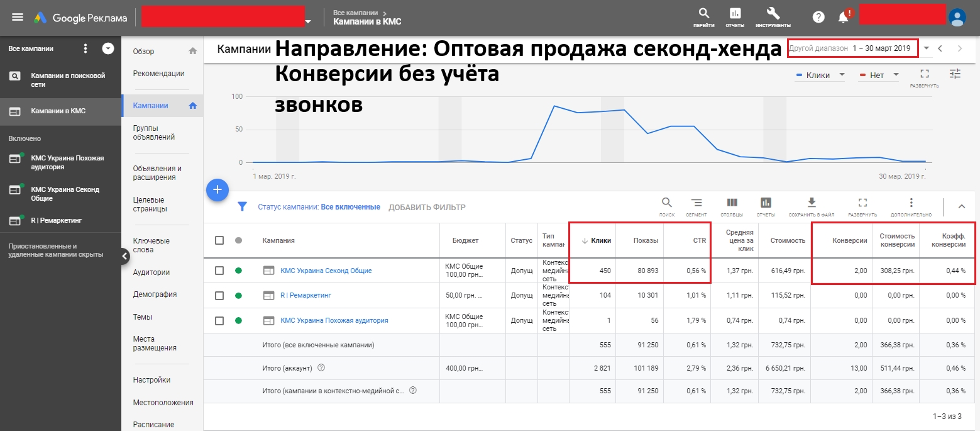Open the Инструменты wrench icon

(x=773, y=13)
